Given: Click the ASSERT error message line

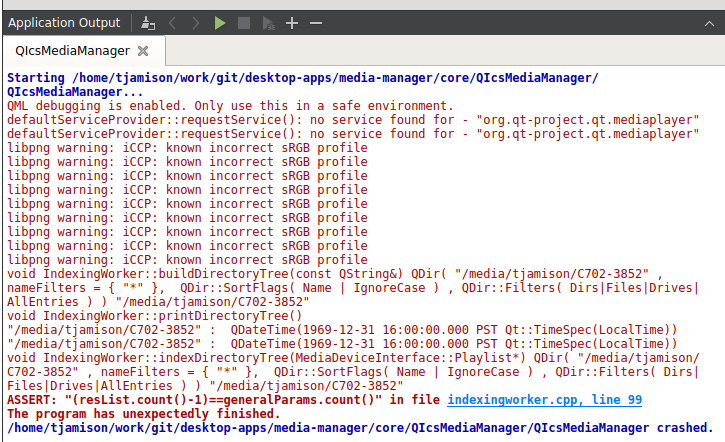Looking at the screenshot, I should [x=324, y=400].
